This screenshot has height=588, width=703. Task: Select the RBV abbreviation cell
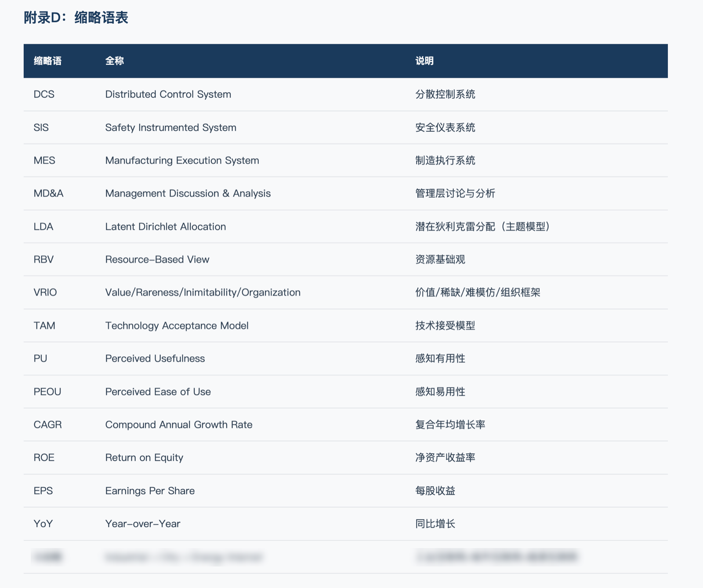pos(43,260)
